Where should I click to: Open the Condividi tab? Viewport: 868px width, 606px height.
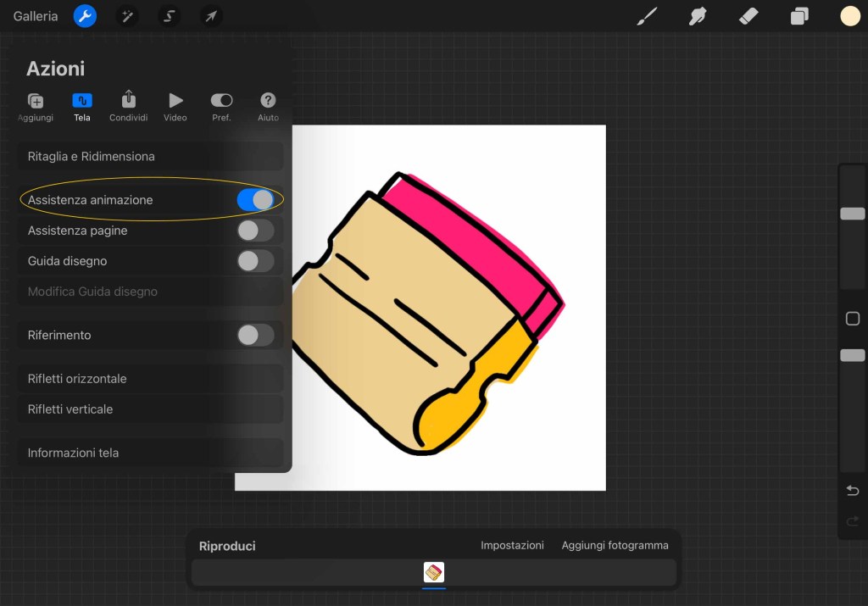click(129, 107)
